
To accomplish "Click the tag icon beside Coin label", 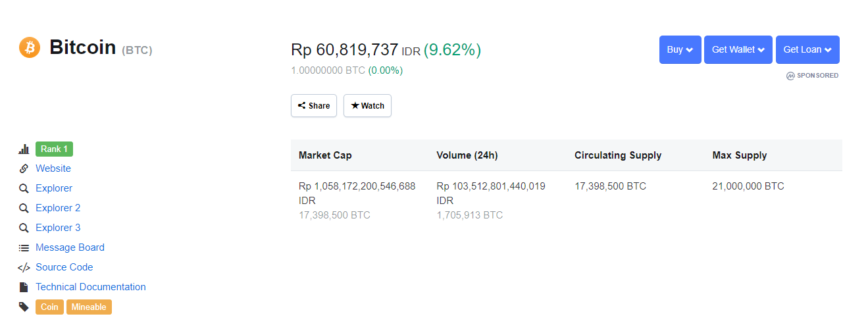I will click(x=24, y=307).
